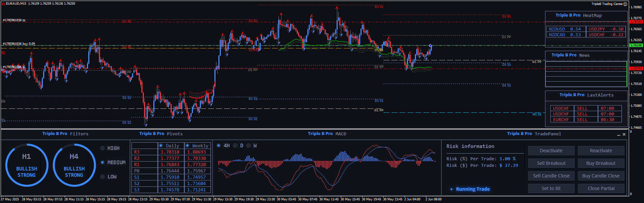
Task: Select NZDUSD in the HeatMap
Action: pos(557,29)
